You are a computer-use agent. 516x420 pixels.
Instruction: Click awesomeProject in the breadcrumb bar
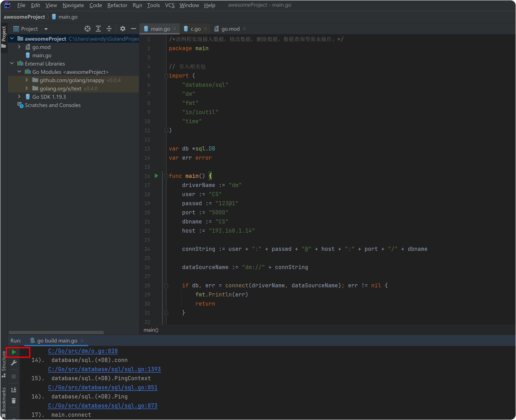click(24, 17)
